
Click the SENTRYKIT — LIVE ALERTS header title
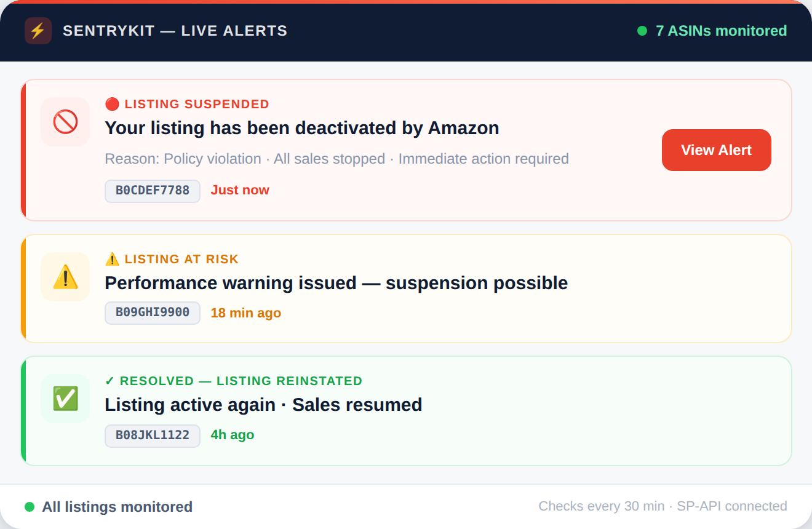pyautogui.click(x=175, y=31)
